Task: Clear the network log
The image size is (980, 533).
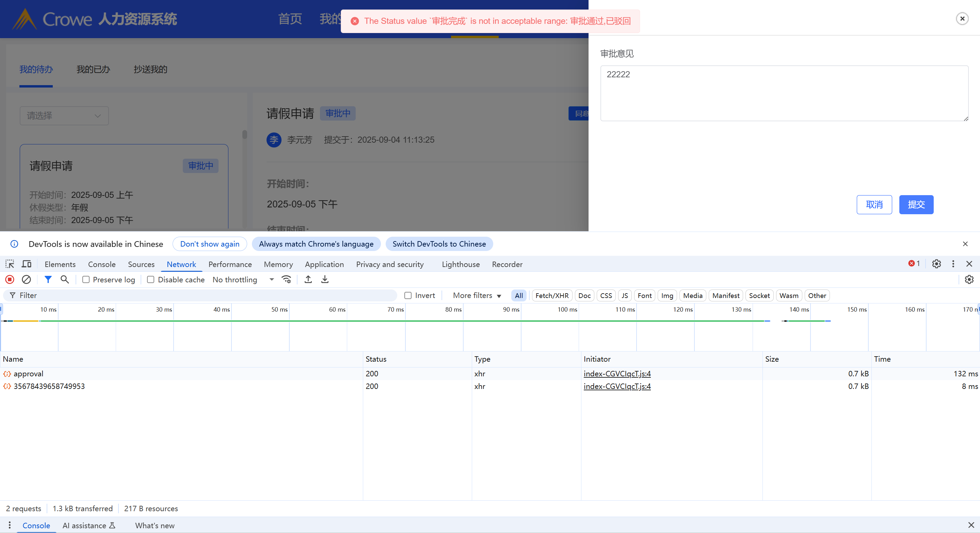Action: tap(26, 280)
